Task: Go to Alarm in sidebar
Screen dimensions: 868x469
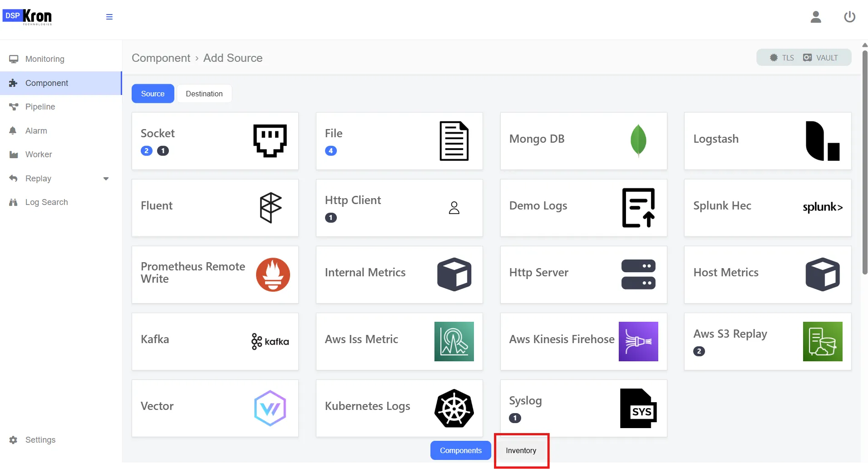Action: 61,131
